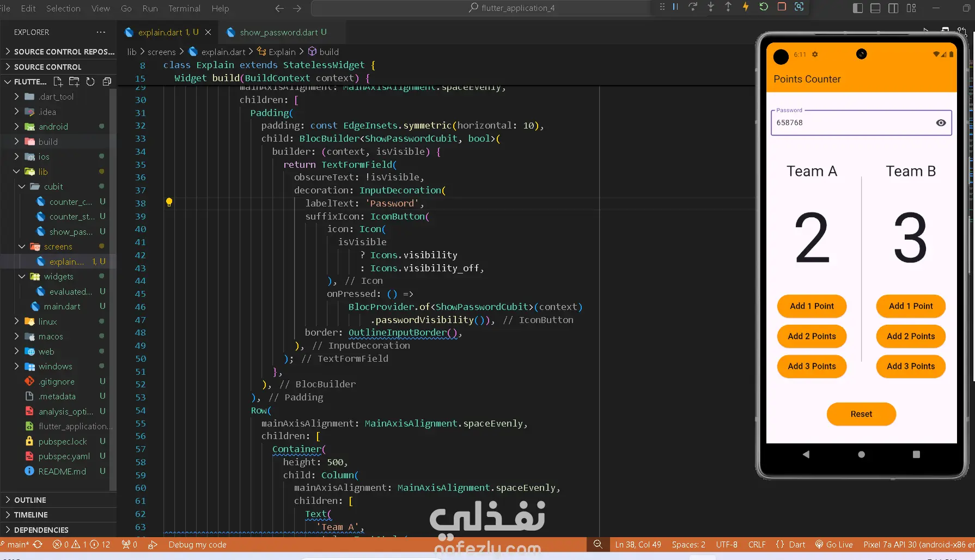Viewport: 975px width, 560px height.
Task: Click the ports forwarded indicator in status bar
Action: pyautogui.click(x=130, y=544)
